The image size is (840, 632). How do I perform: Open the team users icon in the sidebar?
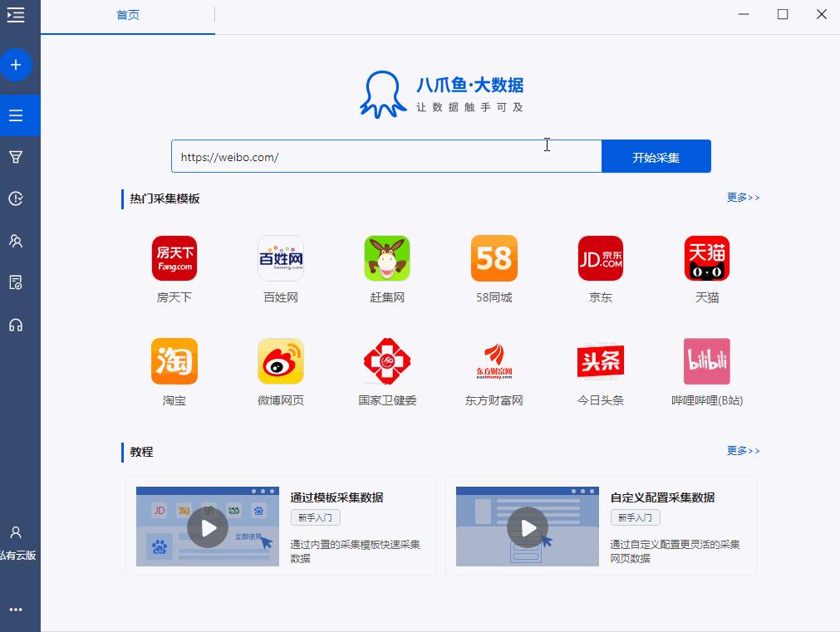pos(16,241)
